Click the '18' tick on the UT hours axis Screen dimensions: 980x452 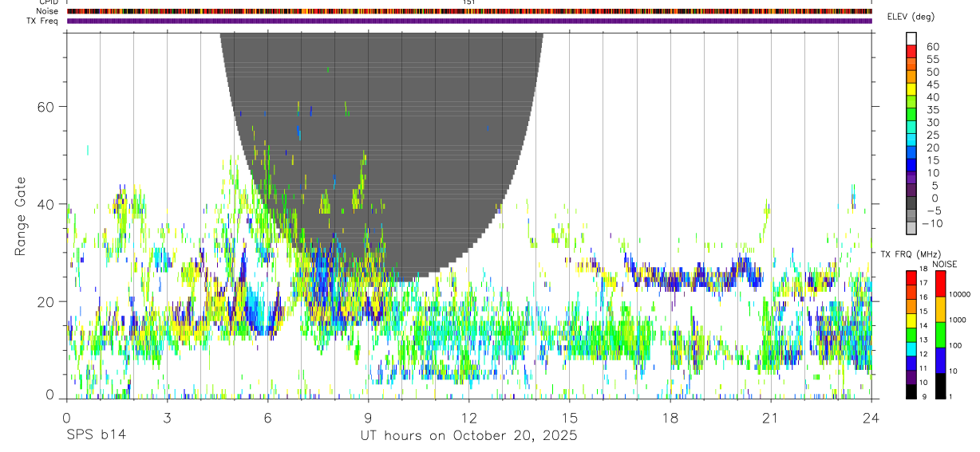coord(670,418)
